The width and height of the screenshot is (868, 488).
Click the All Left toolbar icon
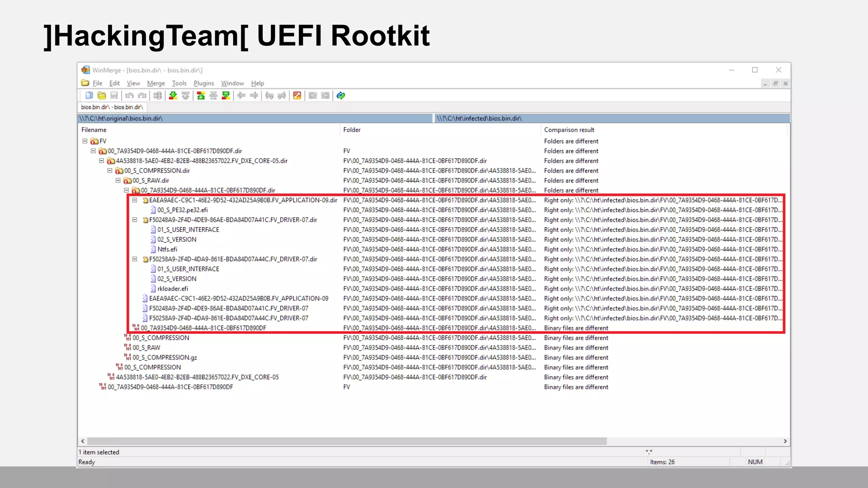(x=325, y=96)
